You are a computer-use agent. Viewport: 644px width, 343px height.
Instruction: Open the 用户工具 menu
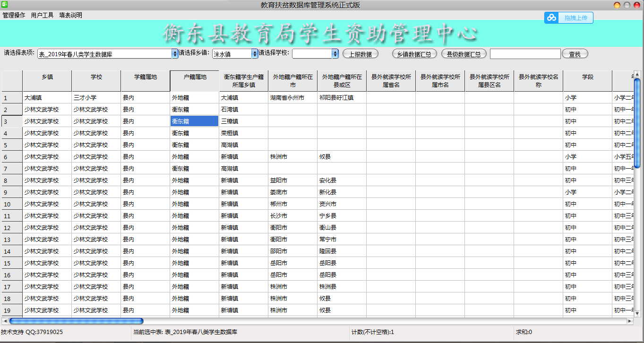(x=43, y=15)
